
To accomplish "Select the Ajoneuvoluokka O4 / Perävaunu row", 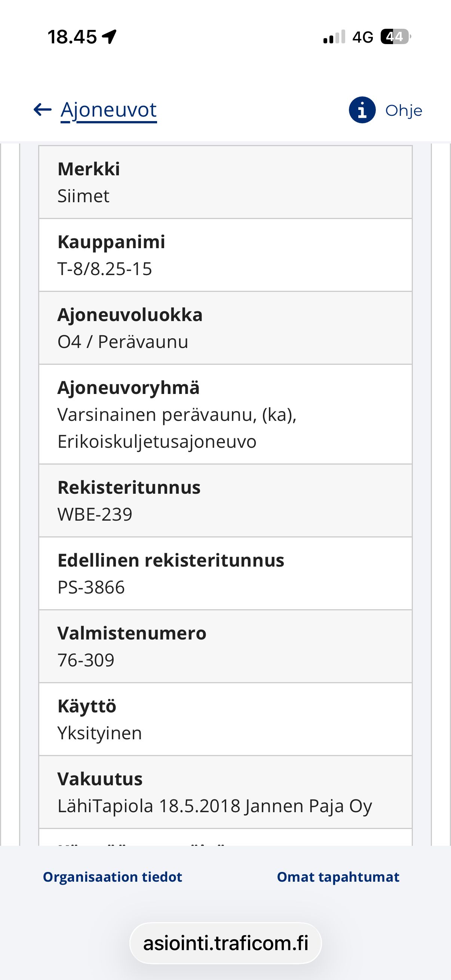I will [x=225, y=328].
